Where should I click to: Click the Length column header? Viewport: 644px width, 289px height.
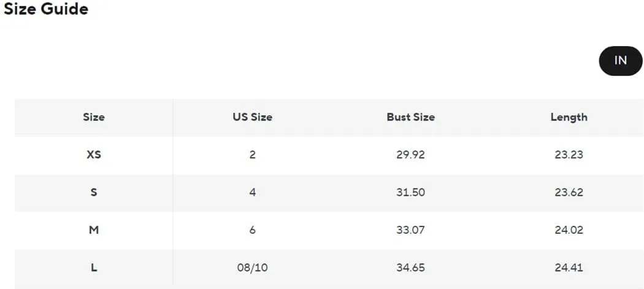[569, 117]
